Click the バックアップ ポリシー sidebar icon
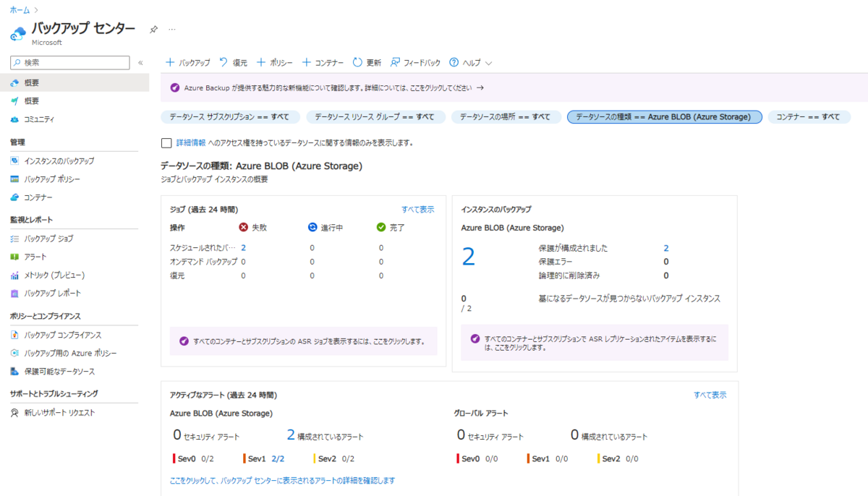Viewport: 868px width, 496px height. coord(14,179)
